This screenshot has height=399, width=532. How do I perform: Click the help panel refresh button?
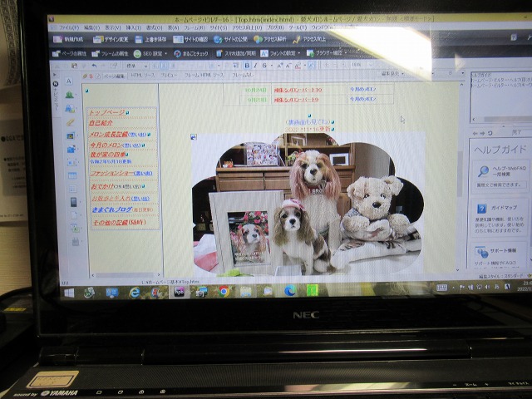point(490,133)
